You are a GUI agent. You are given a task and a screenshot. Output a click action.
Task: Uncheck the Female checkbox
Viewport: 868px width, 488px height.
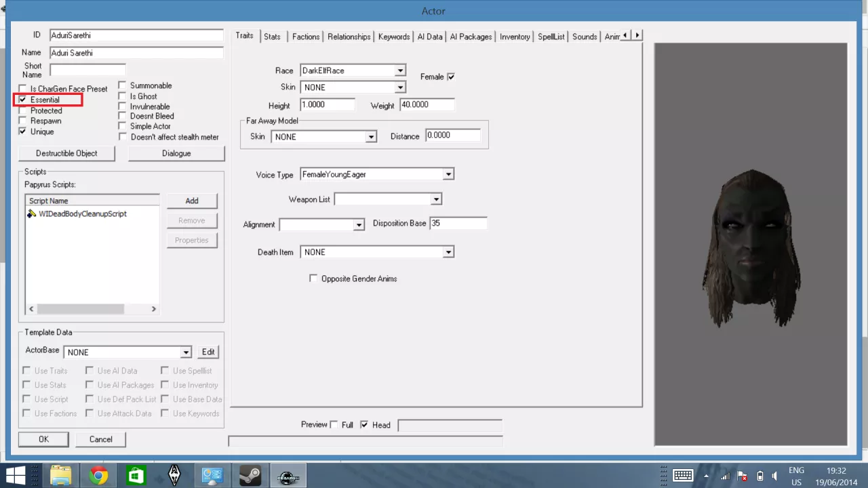point(451,77)
